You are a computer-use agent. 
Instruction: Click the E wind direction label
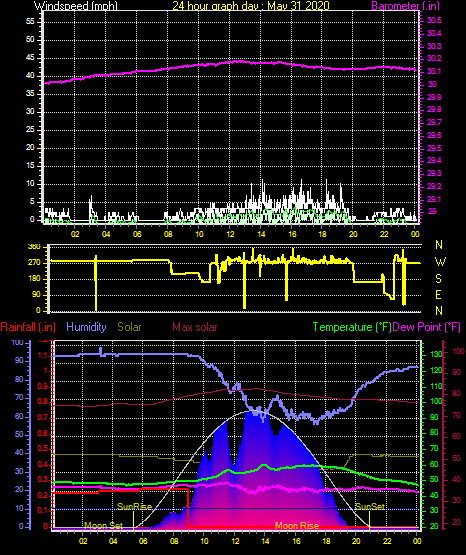click(x=438, y=294)
